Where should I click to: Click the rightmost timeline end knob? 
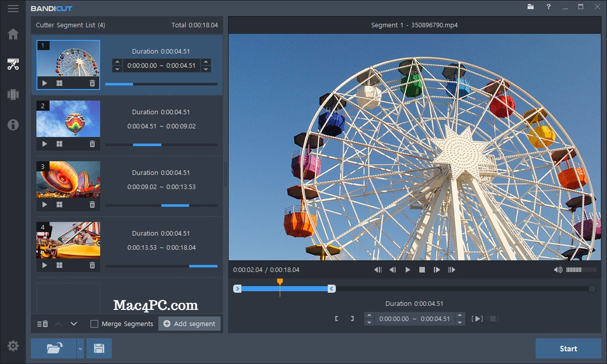[x=592, y=289]
